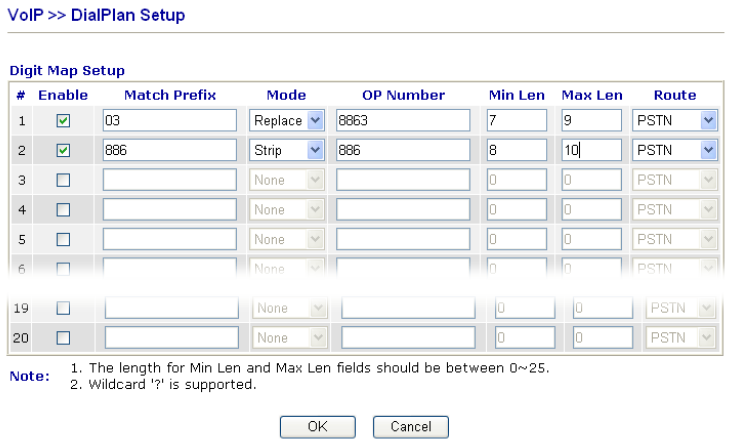Click the Max Len field showing 9
This screenshot has width=732, height=442.
pyautogui.click(x=590, y=121)
